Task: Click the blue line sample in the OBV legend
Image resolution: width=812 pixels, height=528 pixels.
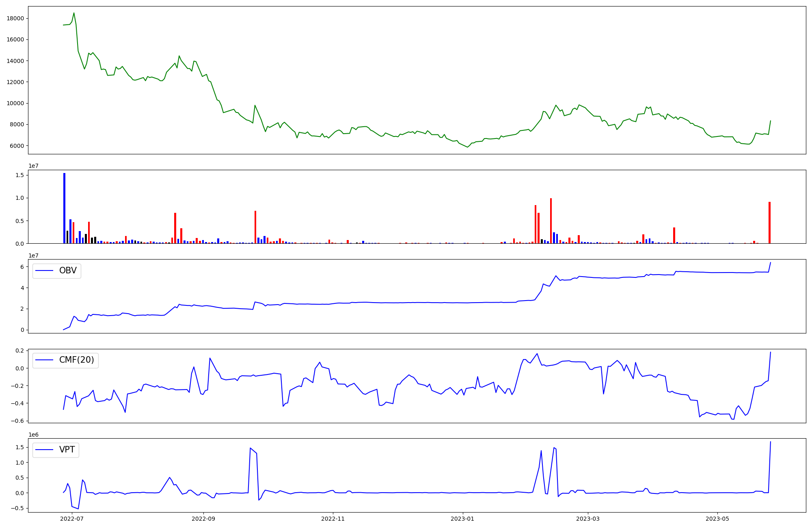Action: click(x=45, y=270)
